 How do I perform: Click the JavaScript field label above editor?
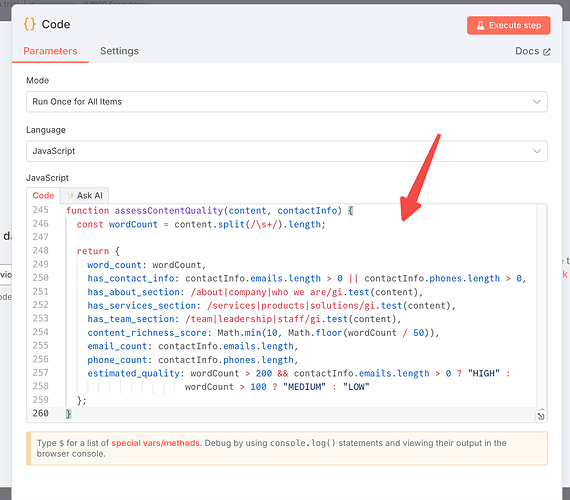[47, 178]
